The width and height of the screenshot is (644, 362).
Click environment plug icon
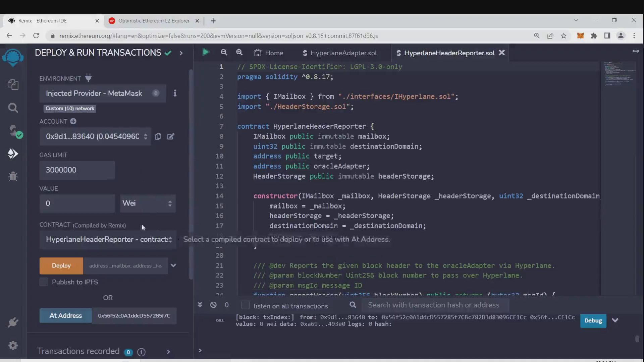(88, 78)
